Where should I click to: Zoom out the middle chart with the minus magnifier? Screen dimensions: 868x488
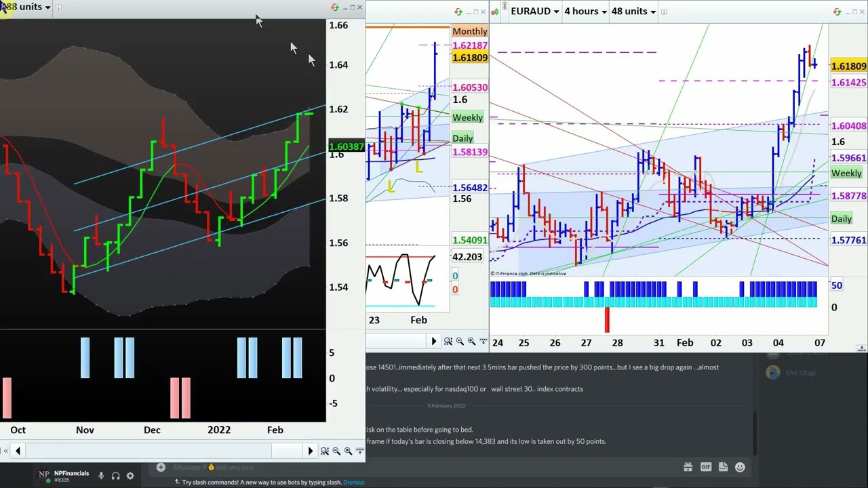(x=460, y=342)
